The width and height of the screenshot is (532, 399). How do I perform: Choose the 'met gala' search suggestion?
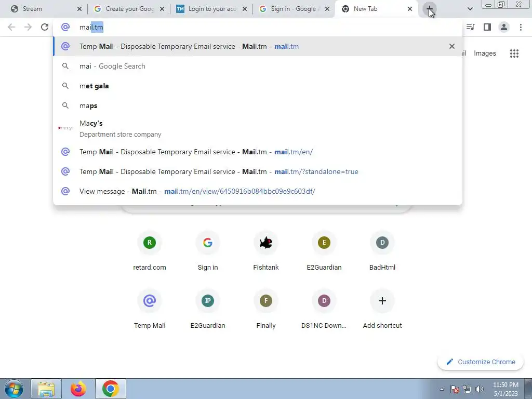click(258, 86)
